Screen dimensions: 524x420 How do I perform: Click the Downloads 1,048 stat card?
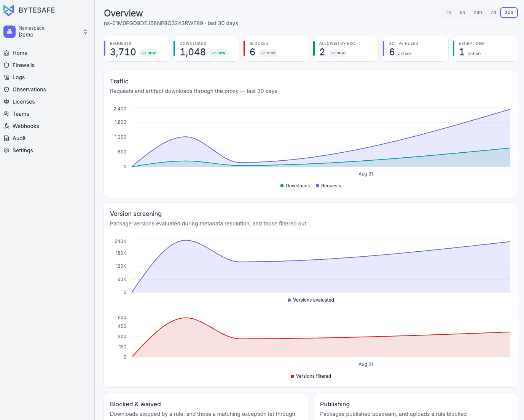(206, 49)
